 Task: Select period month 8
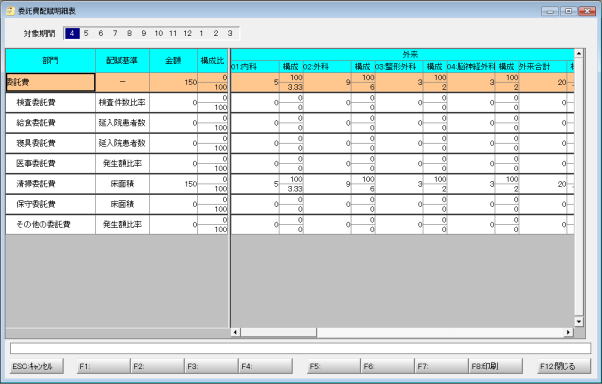tap(129, 33)
